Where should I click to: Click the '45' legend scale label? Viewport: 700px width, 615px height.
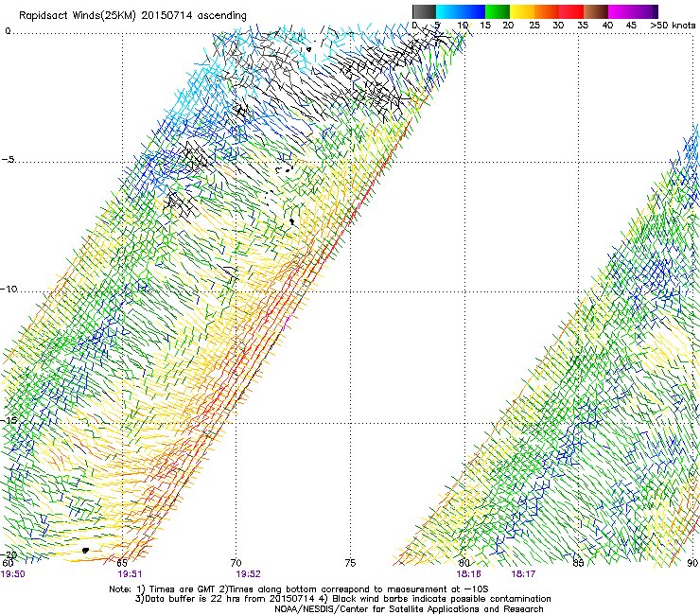631,26
